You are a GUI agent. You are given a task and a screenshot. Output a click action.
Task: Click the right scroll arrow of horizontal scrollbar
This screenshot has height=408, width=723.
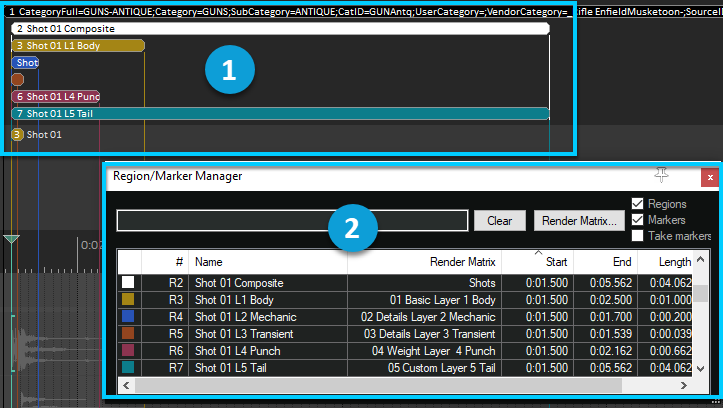coord(688,386)
